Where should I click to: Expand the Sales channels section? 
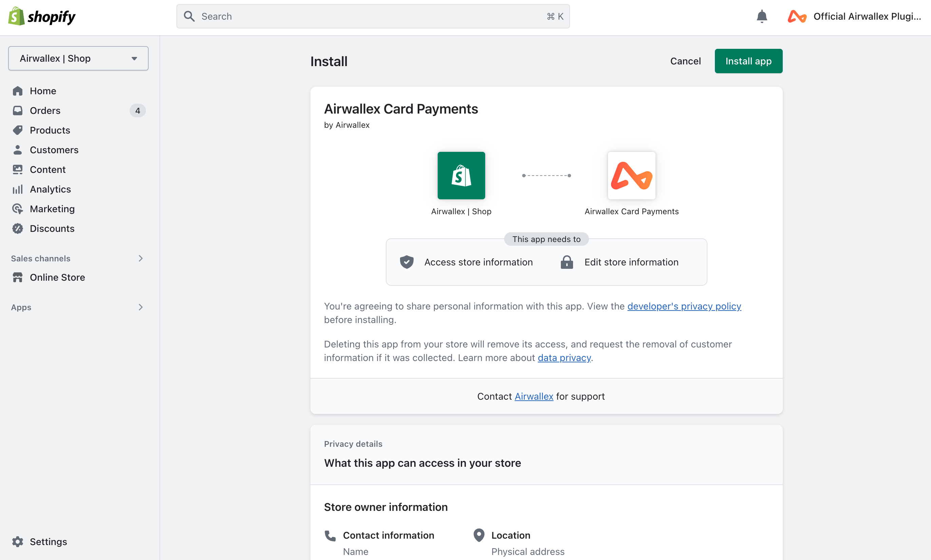140,259
